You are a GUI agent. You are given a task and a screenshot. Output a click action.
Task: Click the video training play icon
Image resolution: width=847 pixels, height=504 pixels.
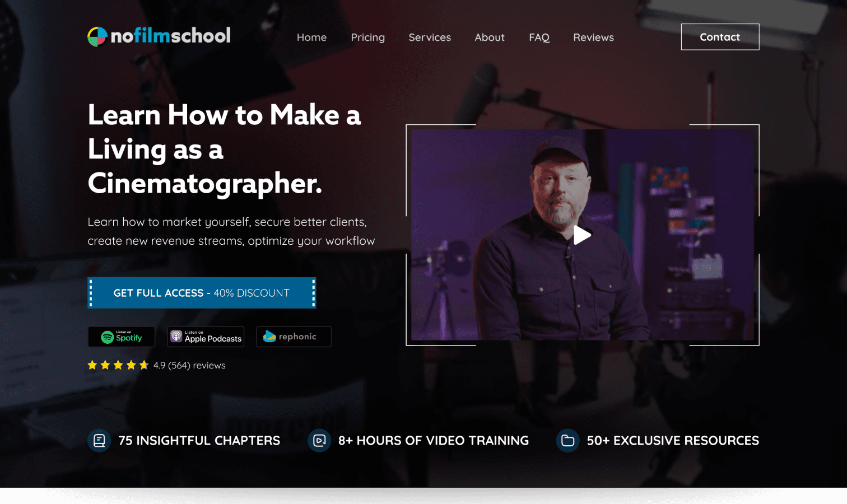point(319,441)
